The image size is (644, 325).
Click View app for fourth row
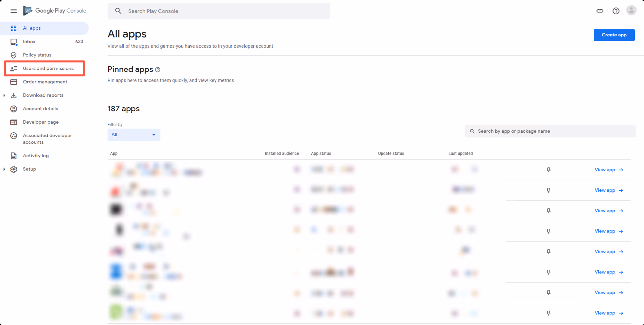click(x=609, y=231)
